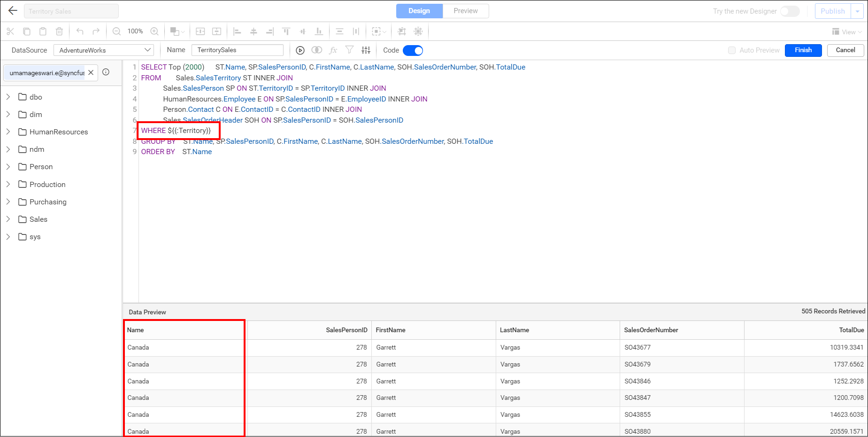Screen dimensions: 868x437
Task: Click the Finish button
Action: point(803,50)
